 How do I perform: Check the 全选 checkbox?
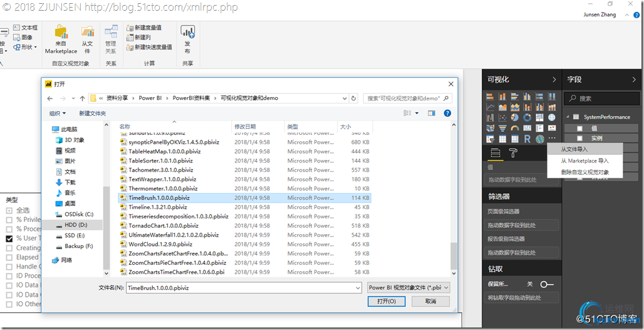point(9,210)
